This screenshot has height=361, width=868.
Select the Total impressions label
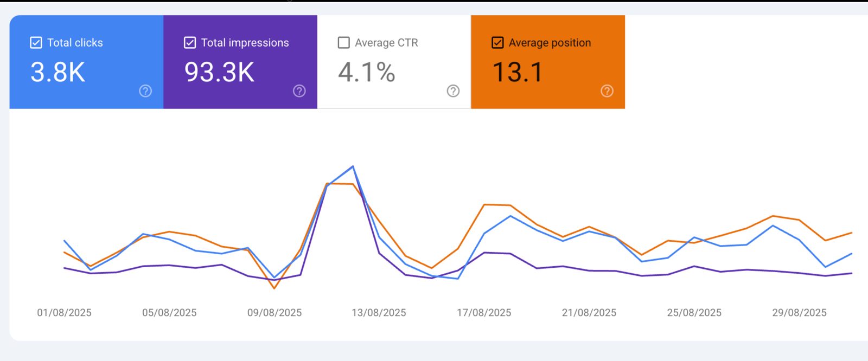[x=245, y=43]
